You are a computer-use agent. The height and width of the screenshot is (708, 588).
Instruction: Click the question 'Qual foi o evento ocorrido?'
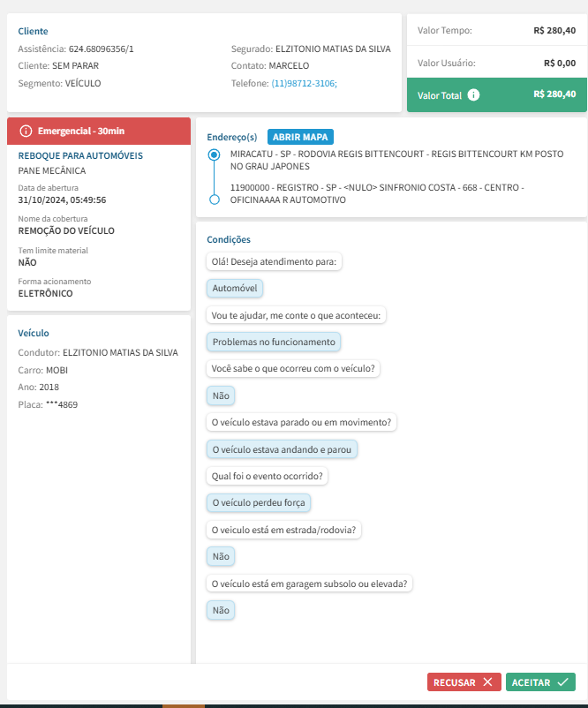(x=267, y=476)
